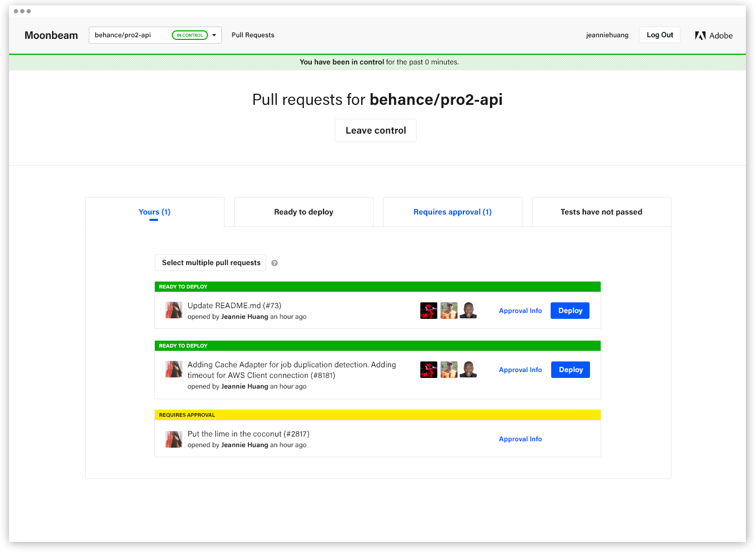This screenshot has height=552, width=756.
Task: Click Jeannie Huang avatar on Adding Cache Adapter row
Action: tap(174, 369)
